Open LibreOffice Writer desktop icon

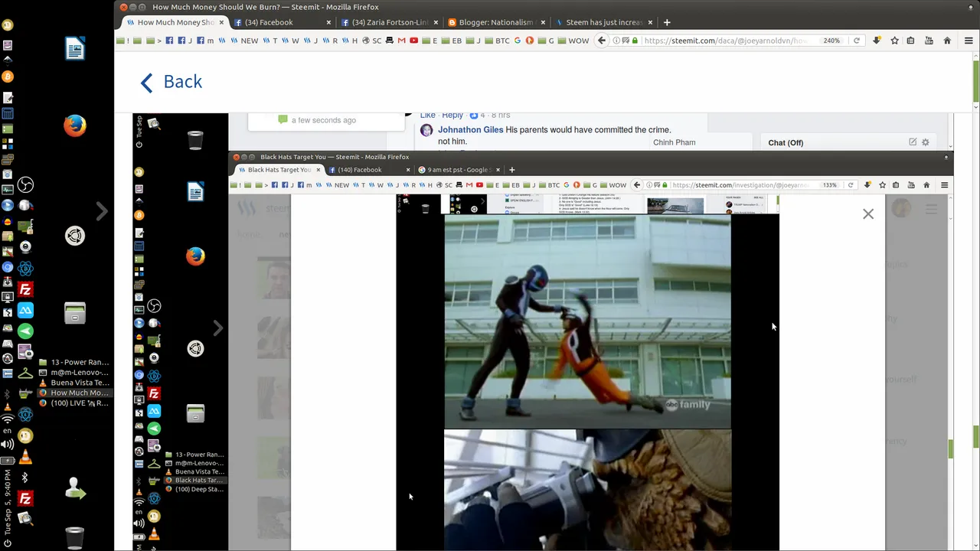tap(75, 50)
